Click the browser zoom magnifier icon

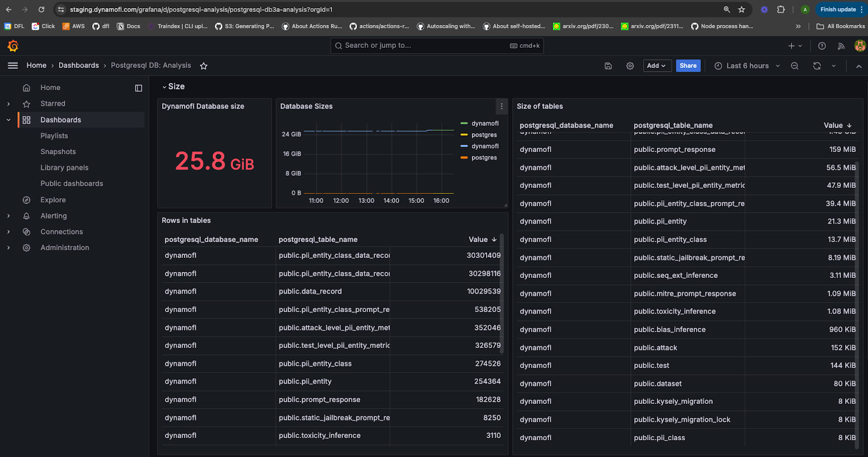(727, 9)
